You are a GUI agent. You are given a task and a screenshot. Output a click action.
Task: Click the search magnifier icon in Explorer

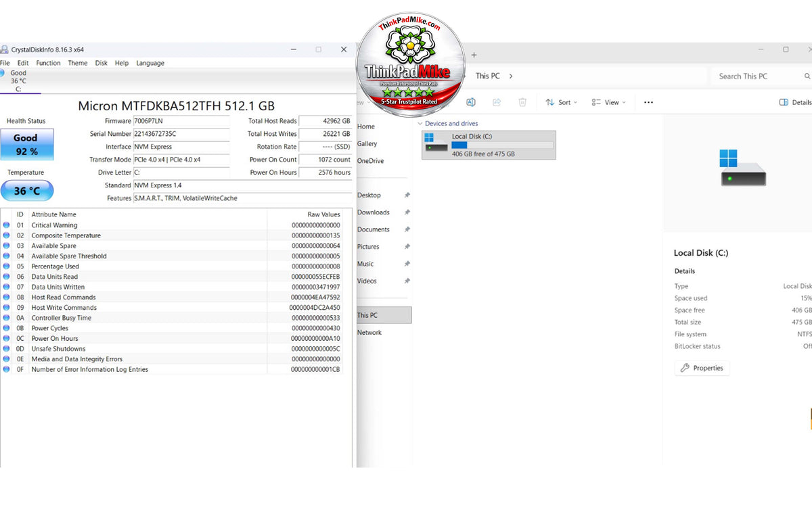tap(807, 76)
